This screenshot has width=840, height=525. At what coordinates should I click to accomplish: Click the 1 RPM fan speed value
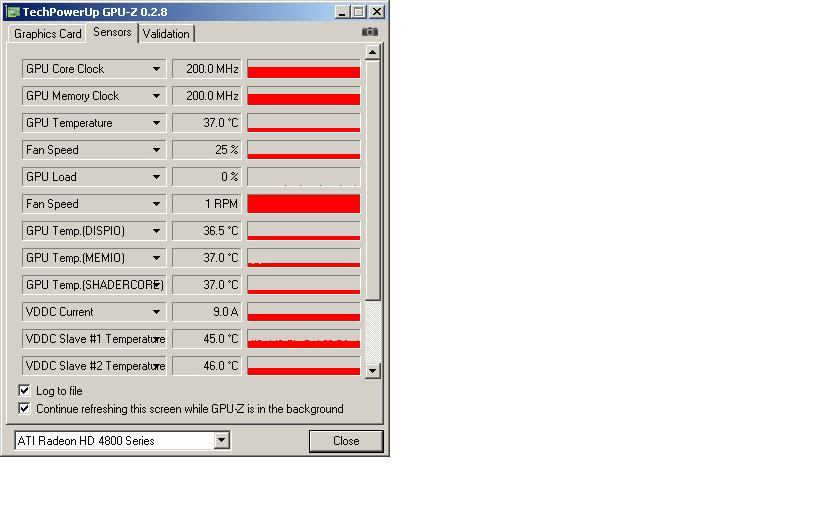point(207,204)
